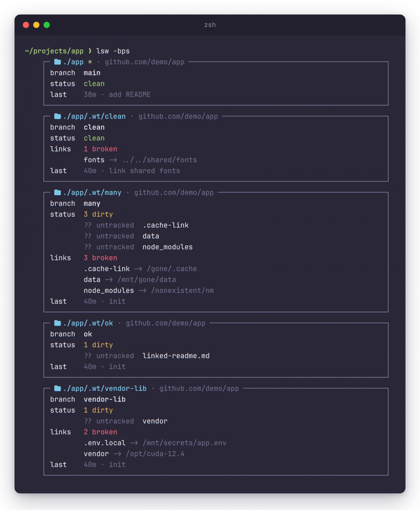420x510 pixels.
Task: Open the ./app/.wt/vendor-lib worktree path
Action: [x=105, y=388]
